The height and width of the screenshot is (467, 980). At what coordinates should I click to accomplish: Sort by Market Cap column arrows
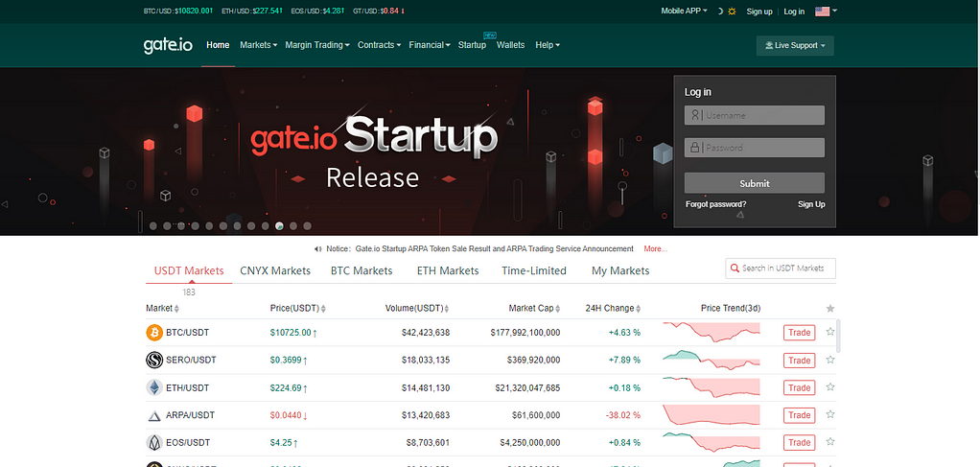pos(557,309)
